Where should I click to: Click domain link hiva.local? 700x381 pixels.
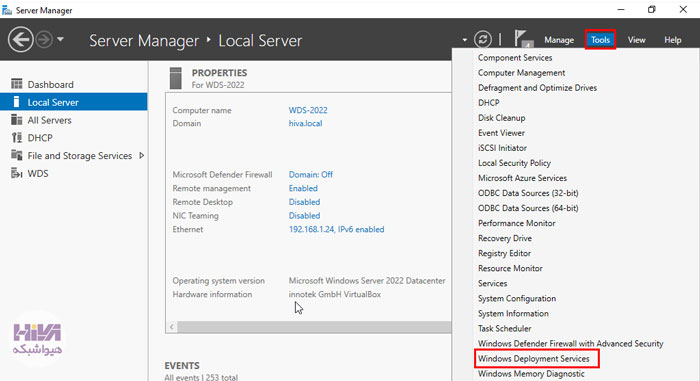coord(305,123)
